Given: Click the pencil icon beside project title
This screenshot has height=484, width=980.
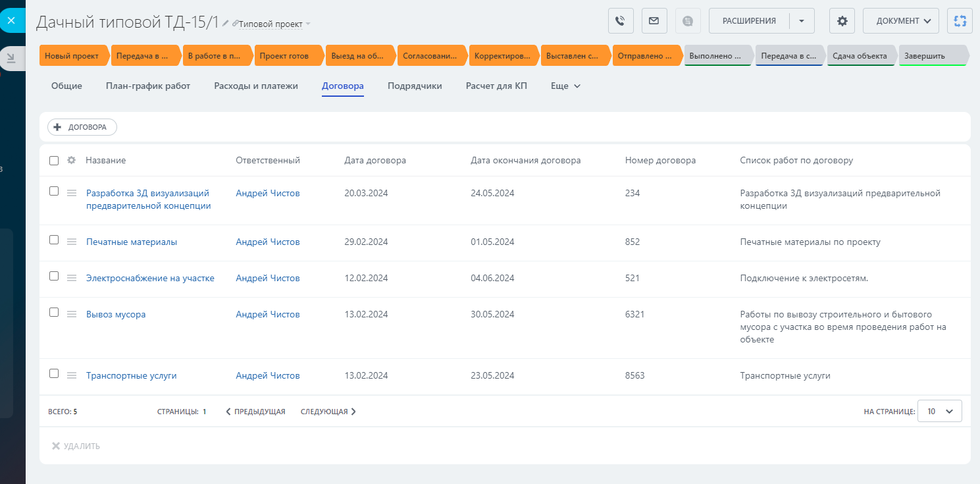Looking at the screenshot, I should (x=226, y=23).
